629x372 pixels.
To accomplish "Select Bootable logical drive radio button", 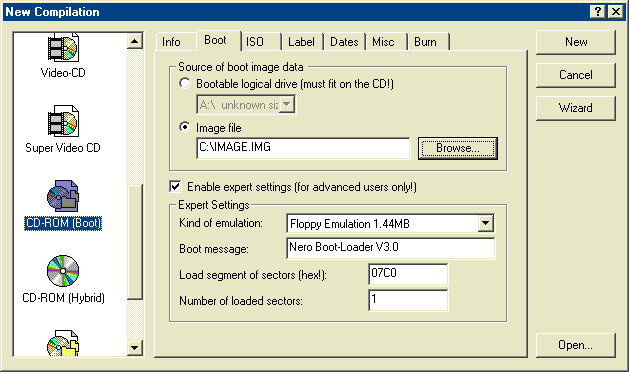I will pos(185,83).
